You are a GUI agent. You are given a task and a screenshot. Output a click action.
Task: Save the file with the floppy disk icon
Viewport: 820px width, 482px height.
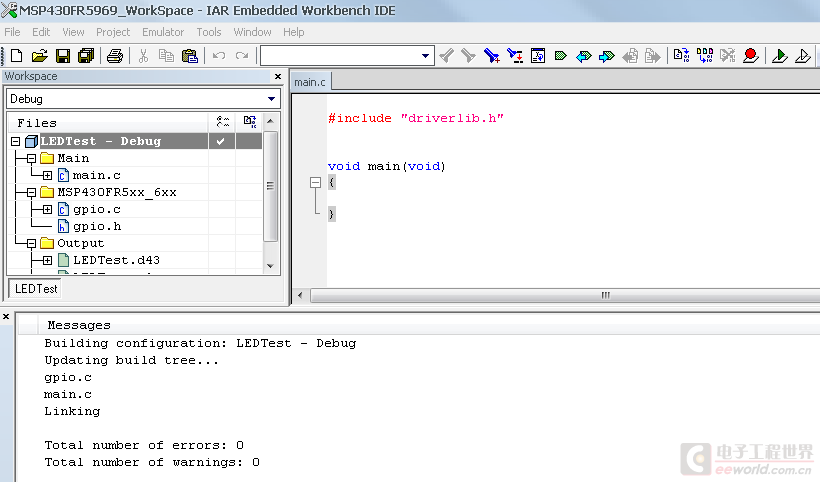(62, 56)
